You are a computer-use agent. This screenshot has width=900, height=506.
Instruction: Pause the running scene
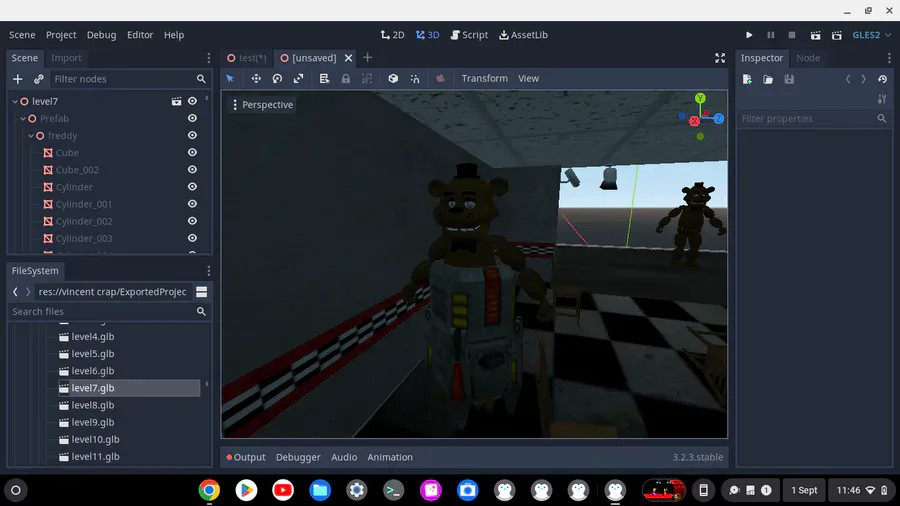(x=771, y=35)
